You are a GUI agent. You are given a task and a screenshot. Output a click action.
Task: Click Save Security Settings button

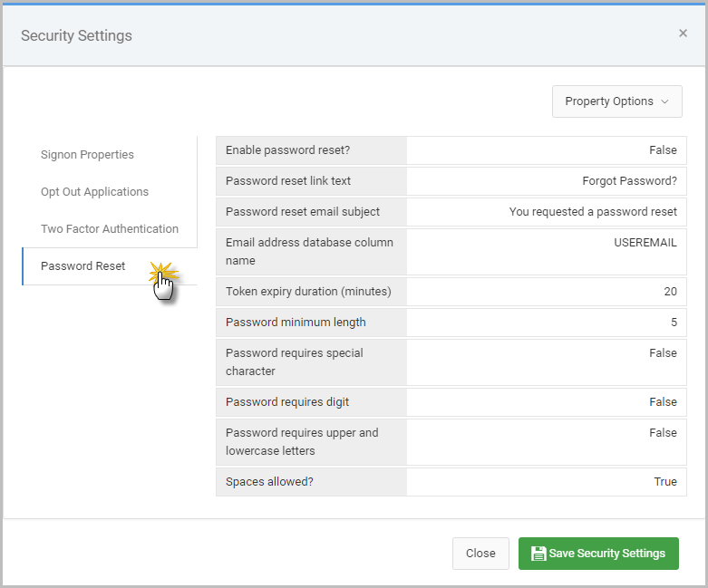click(x=598, y=554)
